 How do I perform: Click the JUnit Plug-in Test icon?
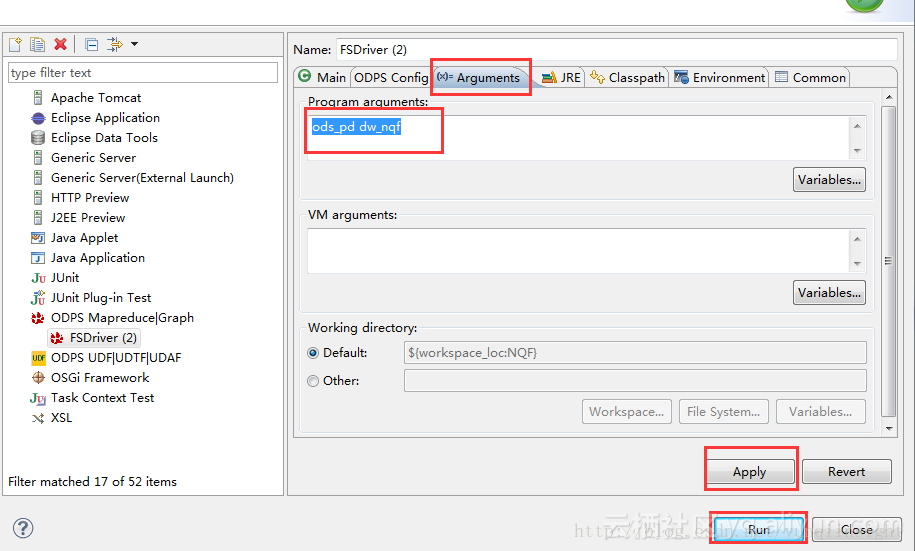click(x=38, y=298)
